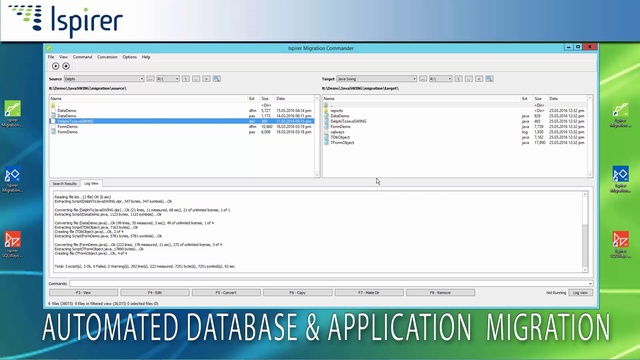Image resolution: width=640 pixels, height=360 pixels.
Task: Click the 'Total: 3 script(s)' summary line in log
Action: [x=144, y=266]
